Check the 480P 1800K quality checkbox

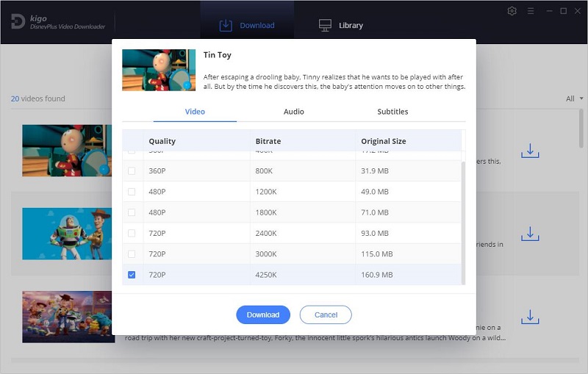pos(132,212)
